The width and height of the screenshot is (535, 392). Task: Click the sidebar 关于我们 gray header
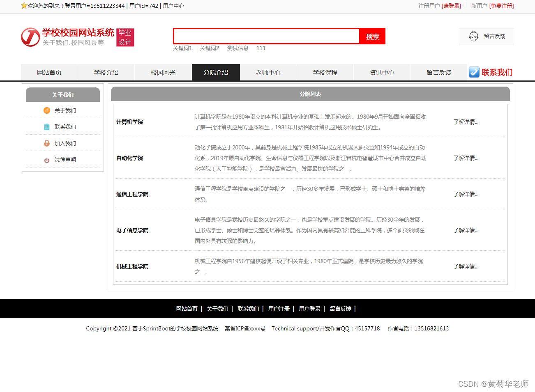click(63, 95)
